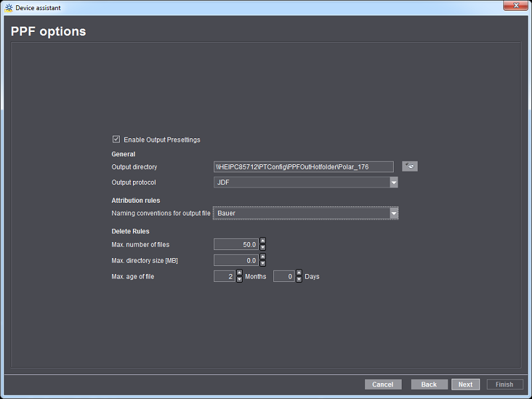Decrease Max. age Months value

point(239,279)
